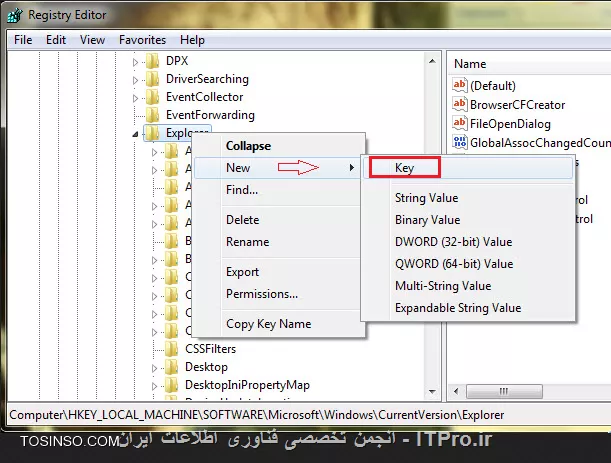Click the FileOpenDialog string value icon

click(459, 123)
